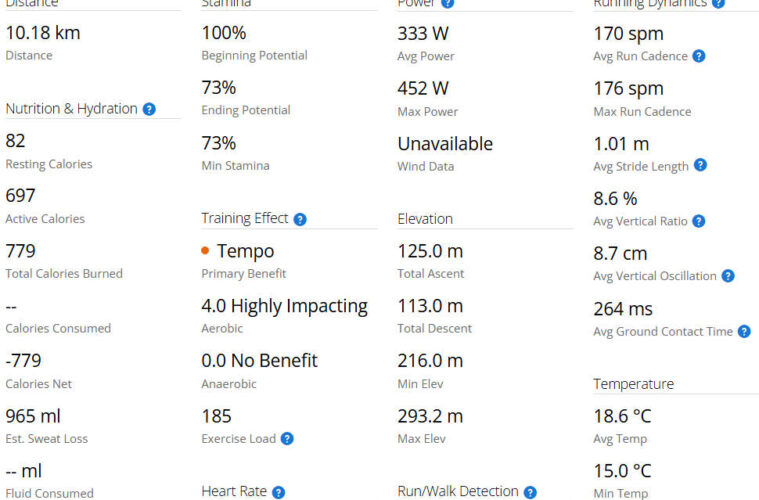Open the Training Effect help icon
The width and height of the screenshot is (759, 500).
coord(300,219)
